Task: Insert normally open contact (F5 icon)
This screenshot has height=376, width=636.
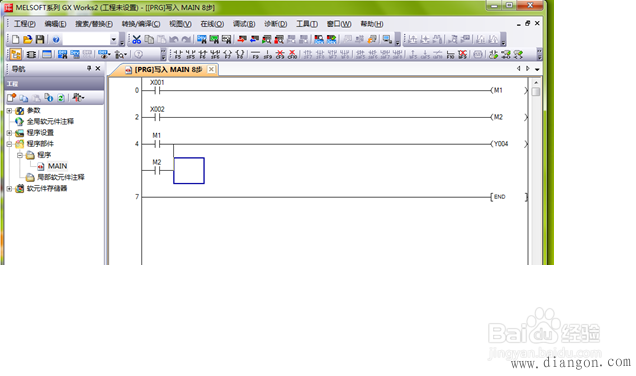Action: click(x=178, y=54)
